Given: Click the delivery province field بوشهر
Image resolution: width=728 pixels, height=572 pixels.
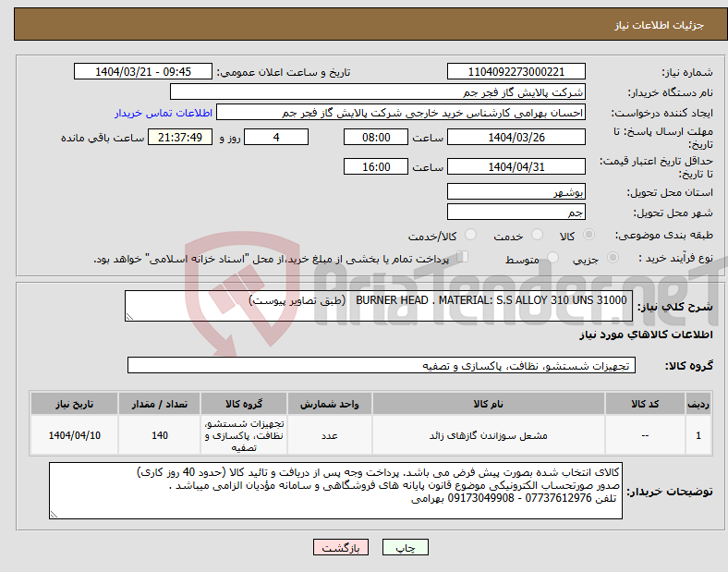Looking at the screenshot, I should (x=516, y=191).
